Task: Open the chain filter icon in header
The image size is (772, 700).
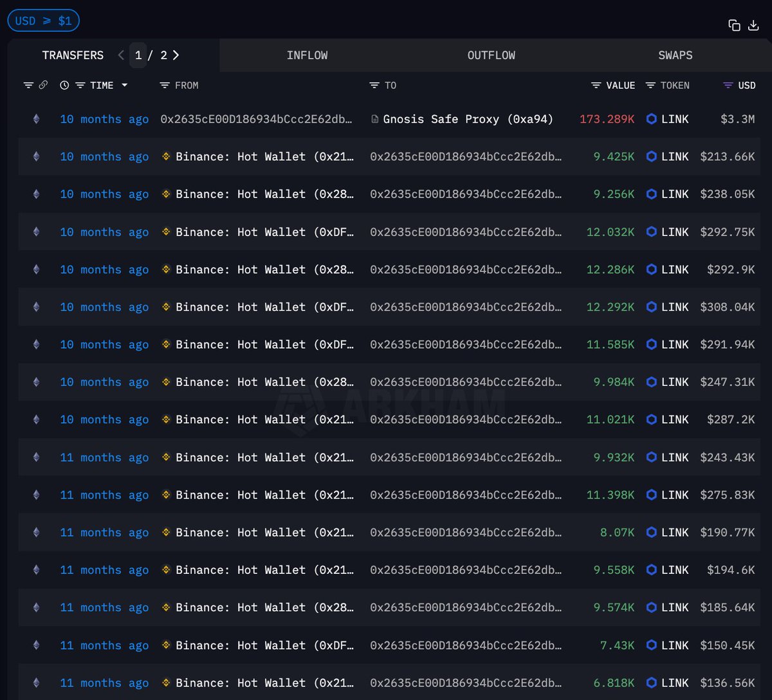Action: (x=28, y=85)
